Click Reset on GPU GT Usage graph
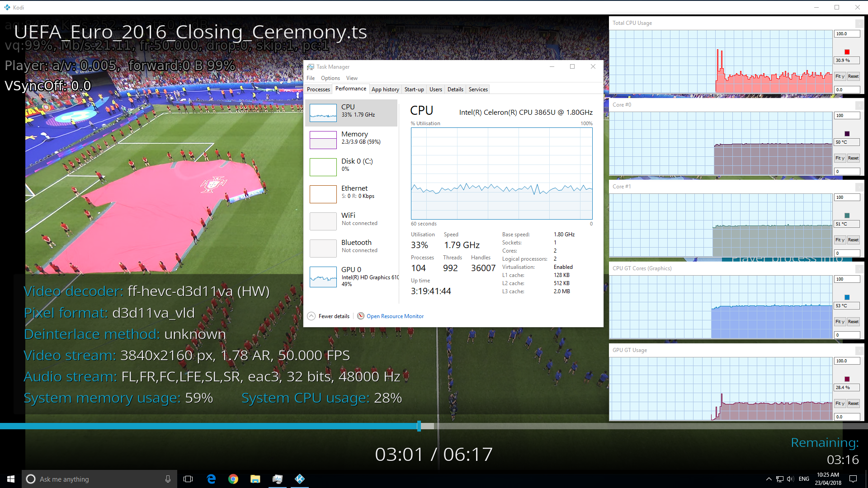This screenshot has width=868, height=488. [853, 404]
